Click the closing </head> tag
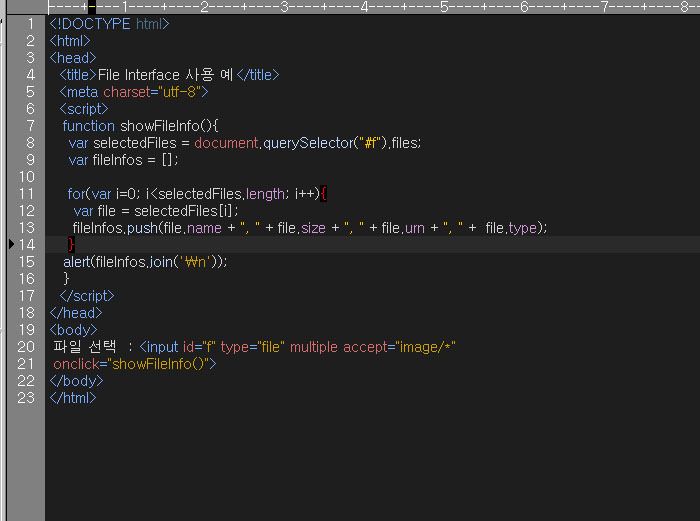The width and height of the screenshot is (700, 521). point(76,313)
